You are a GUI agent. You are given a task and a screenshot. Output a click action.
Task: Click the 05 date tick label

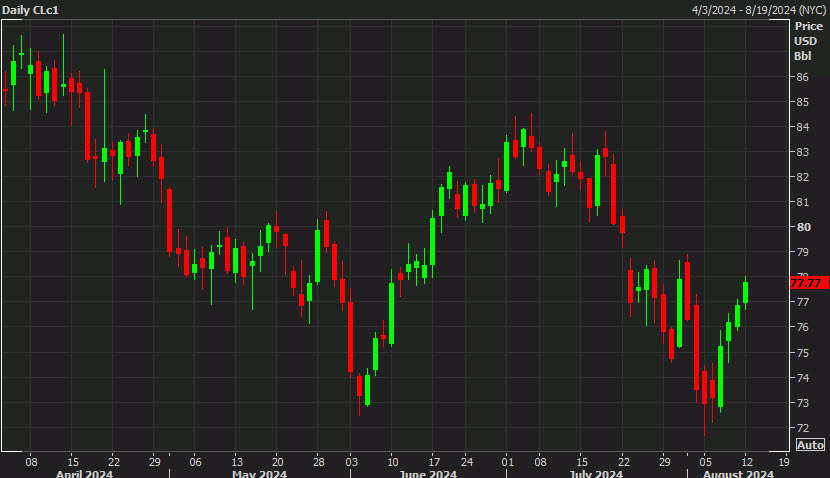tap(705, 462)
